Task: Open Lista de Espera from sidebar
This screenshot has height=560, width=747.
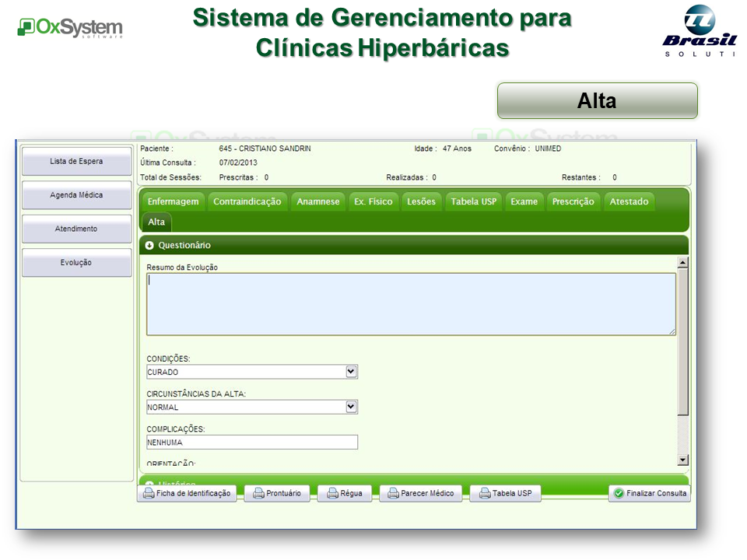Action: [x=76, y=161]
